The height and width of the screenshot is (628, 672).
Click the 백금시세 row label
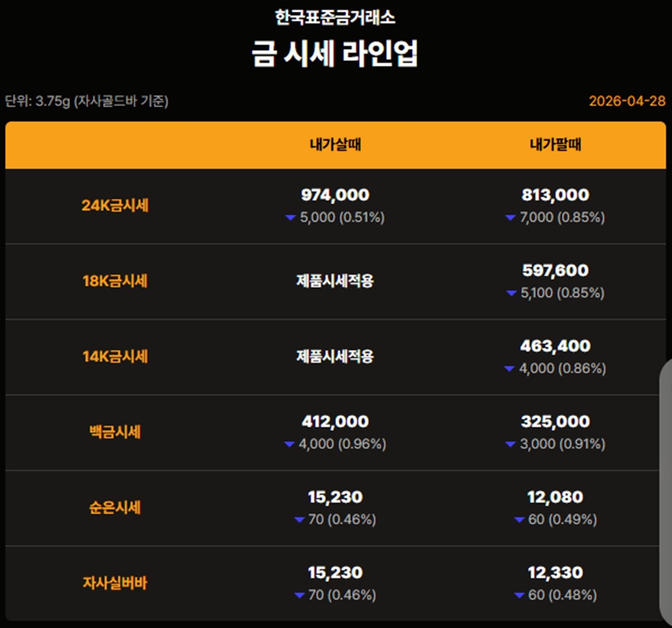pyautogui.click(x=115, y=432)
